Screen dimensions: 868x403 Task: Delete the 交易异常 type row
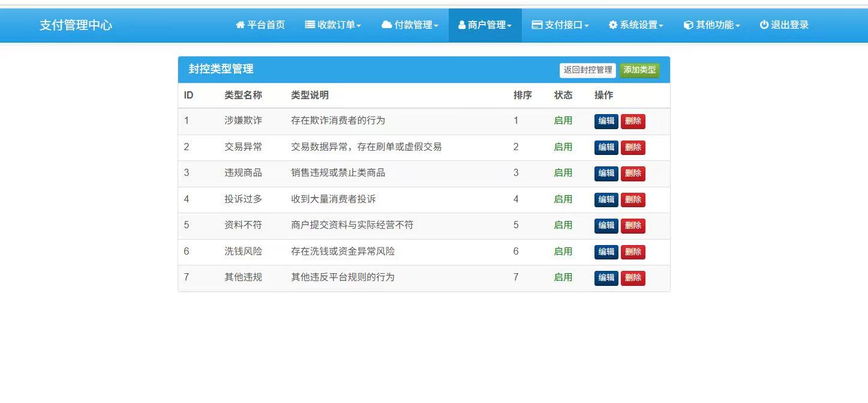coord(633,147)
